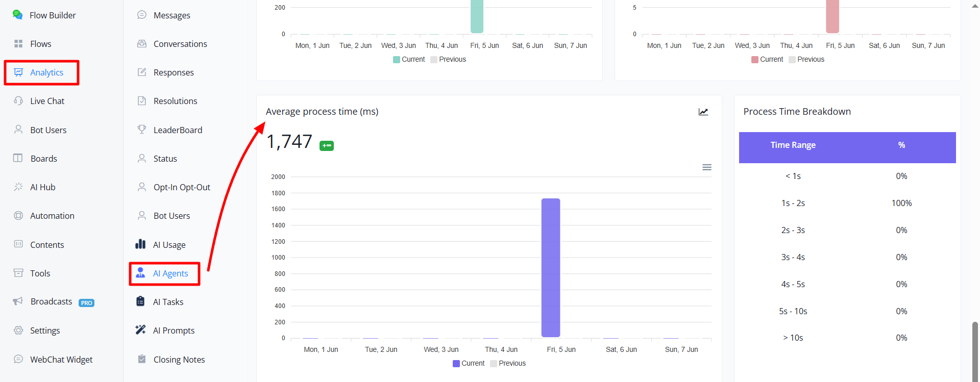Toggle the red Current legend in top-right chart

pos(767,59)
